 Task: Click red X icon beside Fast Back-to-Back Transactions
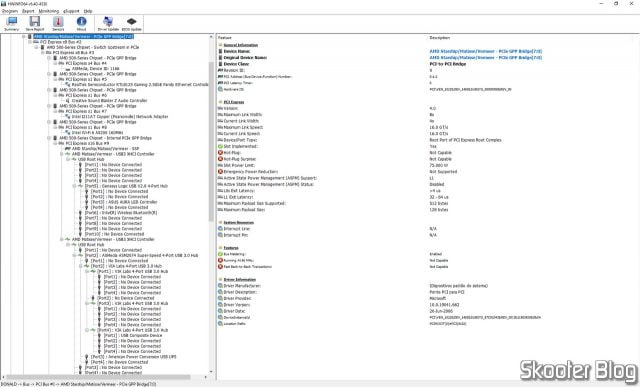[x=220, y=267]
